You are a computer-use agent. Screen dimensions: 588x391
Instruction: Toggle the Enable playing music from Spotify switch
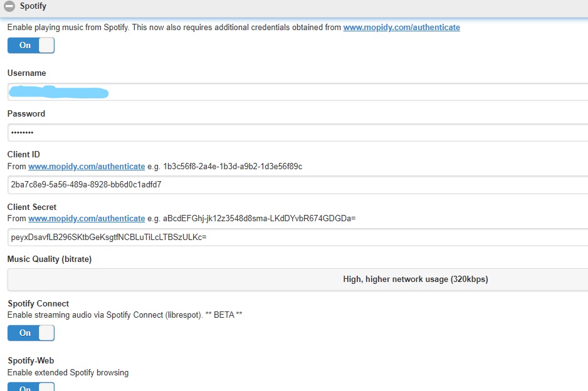click(x=31, y=45)
